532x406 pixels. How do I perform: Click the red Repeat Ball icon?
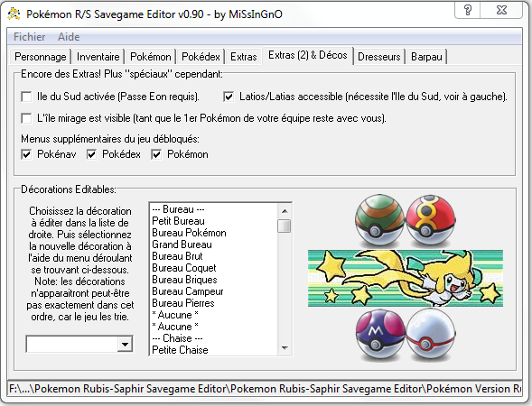430,219
